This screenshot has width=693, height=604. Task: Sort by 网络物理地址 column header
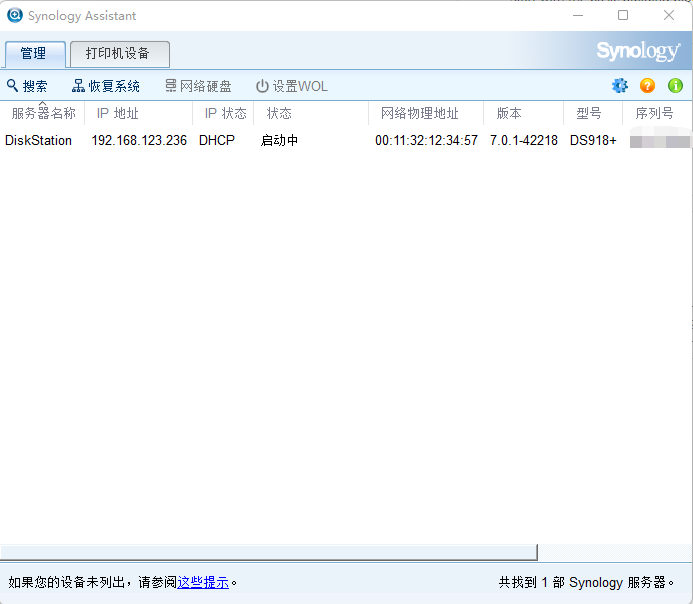[x=426, y=113]
